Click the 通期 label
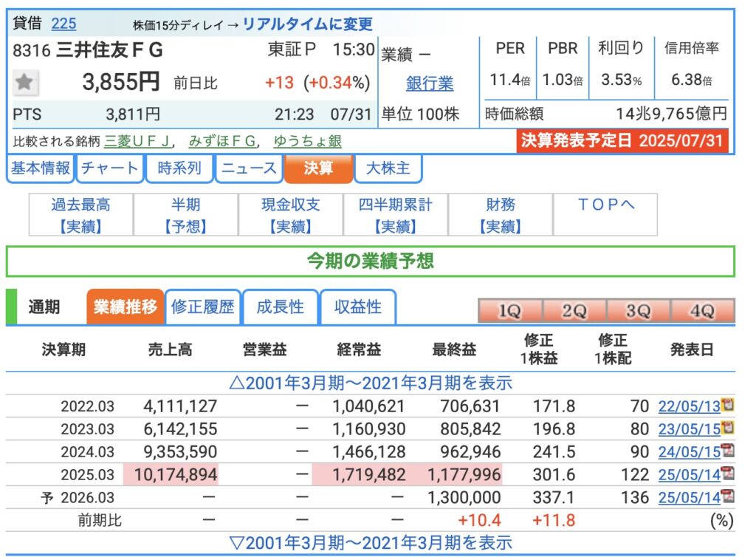This screenshot has height=557, width=756. [44, 307]
